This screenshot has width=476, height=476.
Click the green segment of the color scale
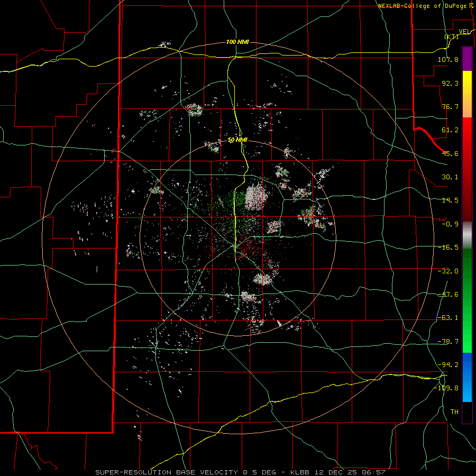[467, 300]
